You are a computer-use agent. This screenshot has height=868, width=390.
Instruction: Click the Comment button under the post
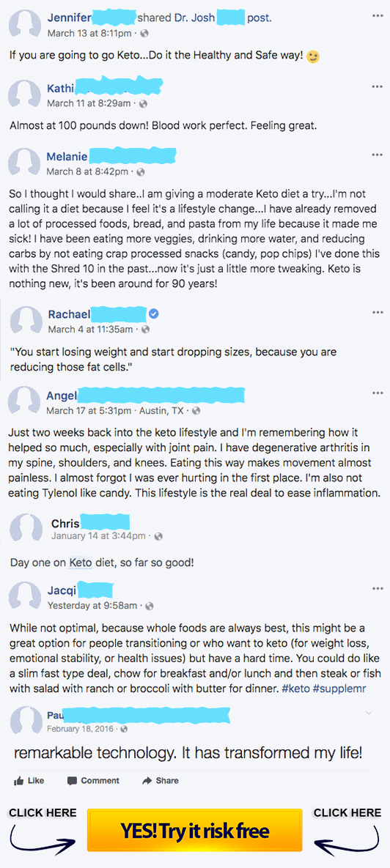93,781
